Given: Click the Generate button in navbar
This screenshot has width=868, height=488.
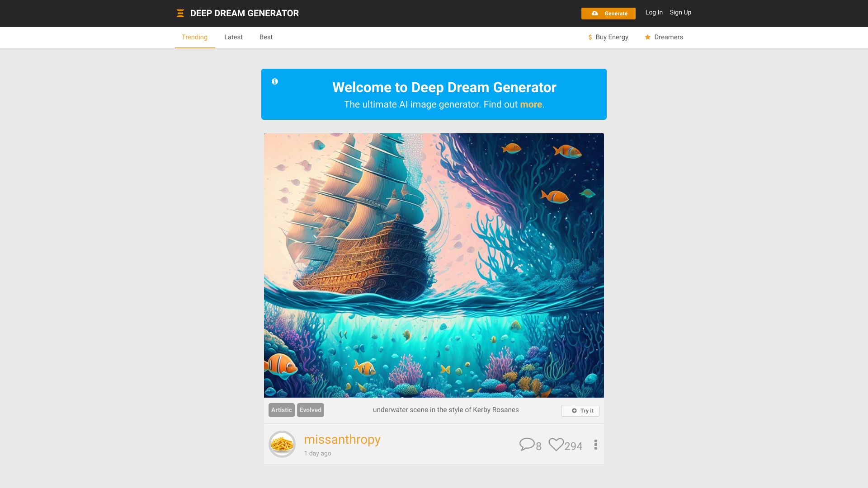Looking at the screenshot, I should (x=608, y=13).
